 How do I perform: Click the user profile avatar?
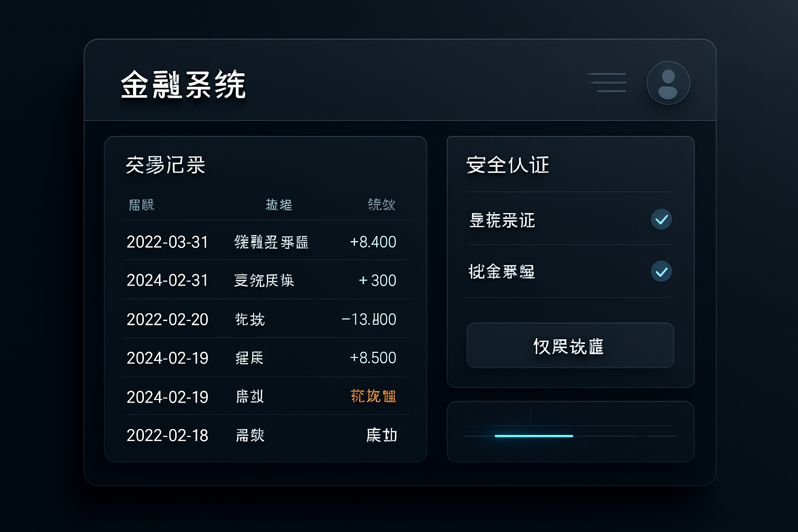pos(668,83)
